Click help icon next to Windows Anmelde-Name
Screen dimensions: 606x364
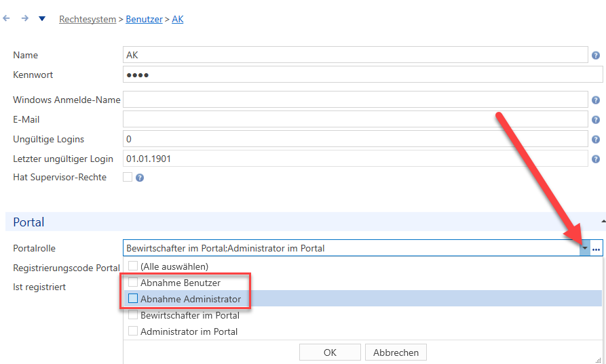596,100
